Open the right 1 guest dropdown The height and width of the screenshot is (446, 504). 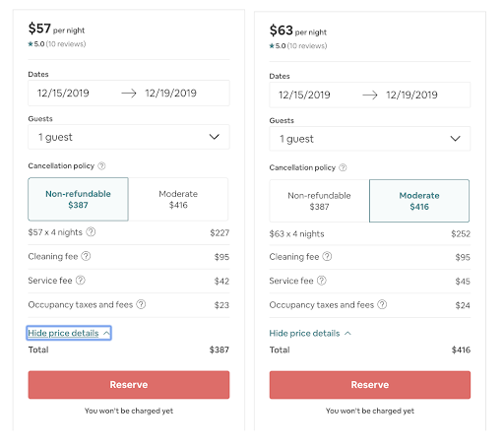370,139
